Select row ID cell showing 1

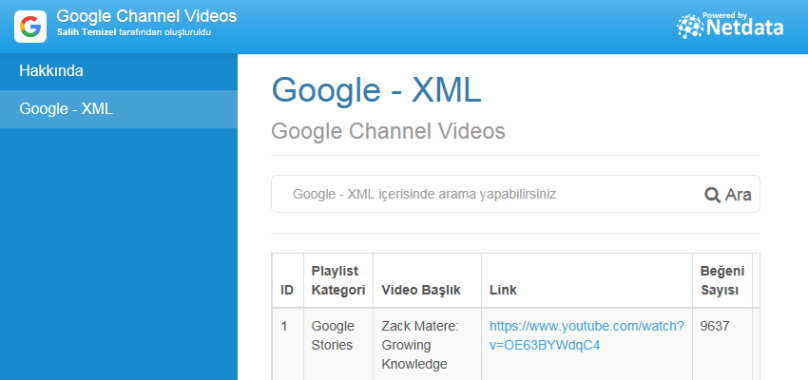pos(287,345)
